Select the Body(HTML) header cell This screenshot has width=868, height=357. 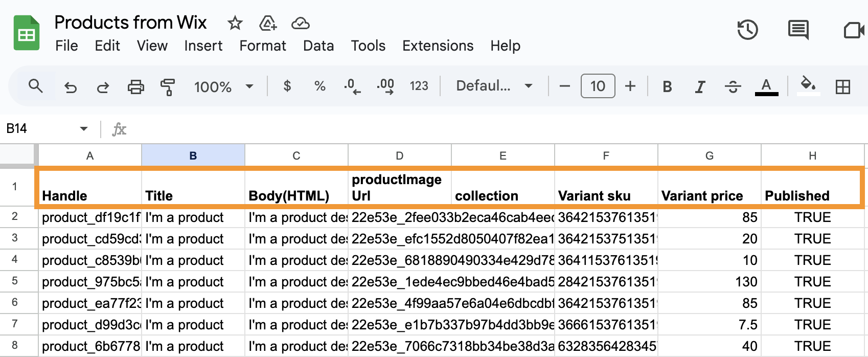pyautogui.click(x=296, y=187)
